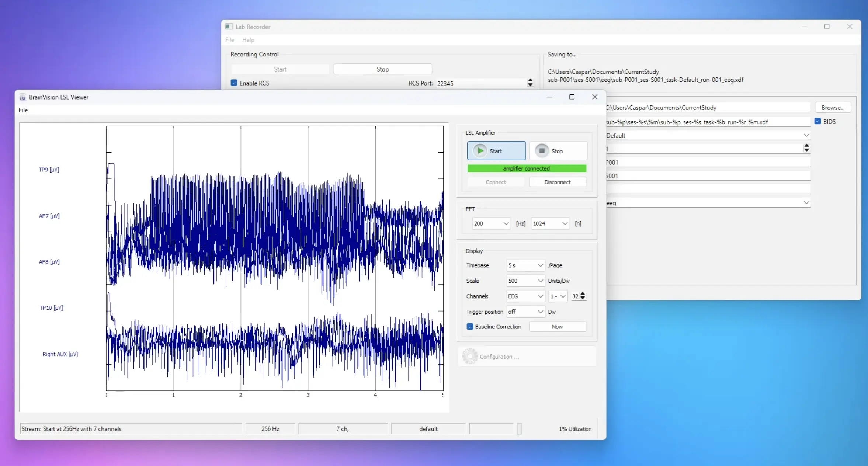Click the greyed Connect button
This screenshot has width=868, height=466.
(x=496, y=182)
